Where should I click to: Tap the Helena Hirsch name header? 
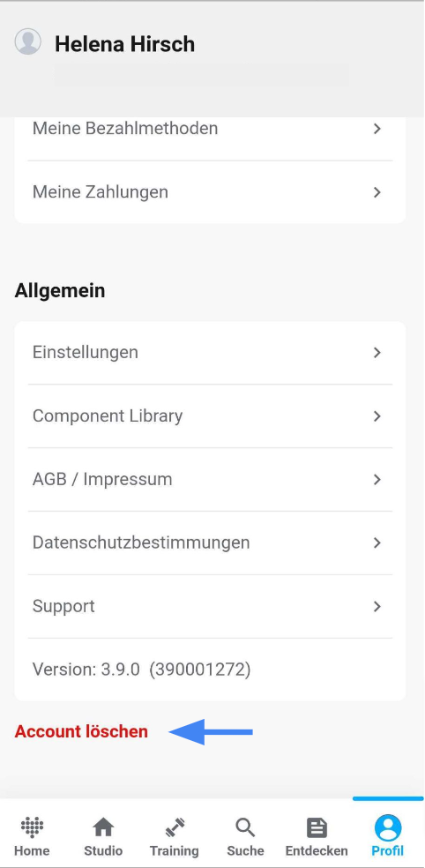pos(124,44)
